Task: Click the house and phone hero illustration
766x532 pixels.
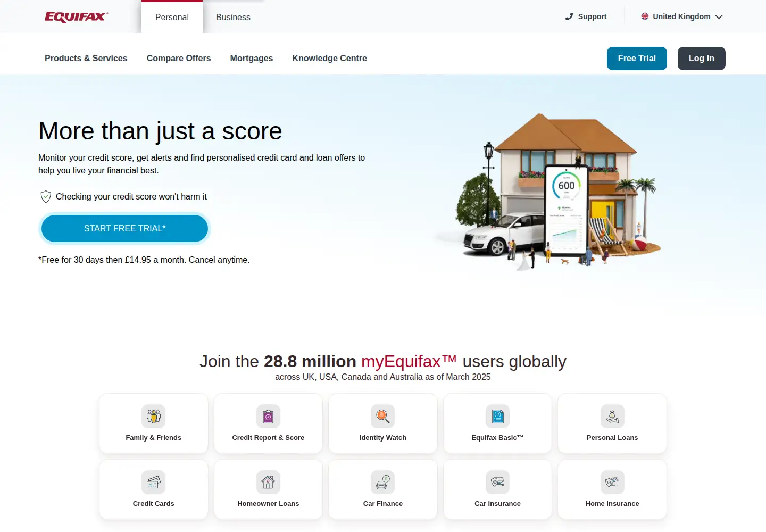Action: coord(548,192)
